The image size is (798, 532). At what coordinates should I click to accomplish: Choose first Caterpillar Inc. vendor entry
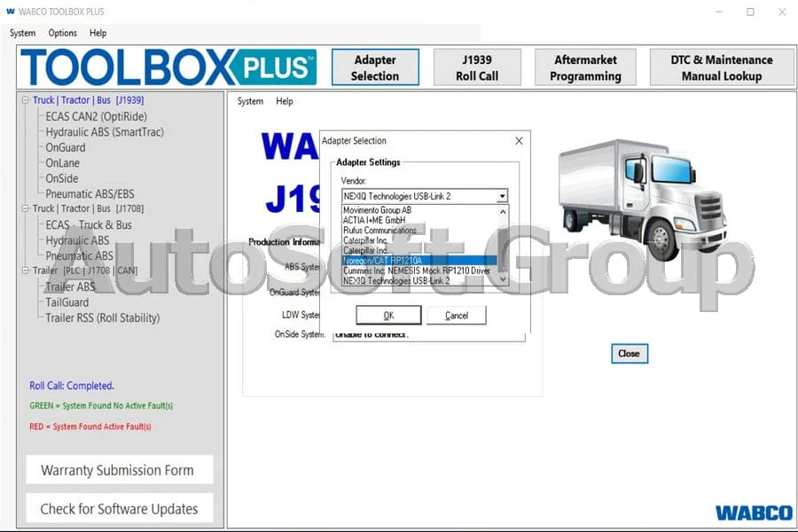pos(365,240)
